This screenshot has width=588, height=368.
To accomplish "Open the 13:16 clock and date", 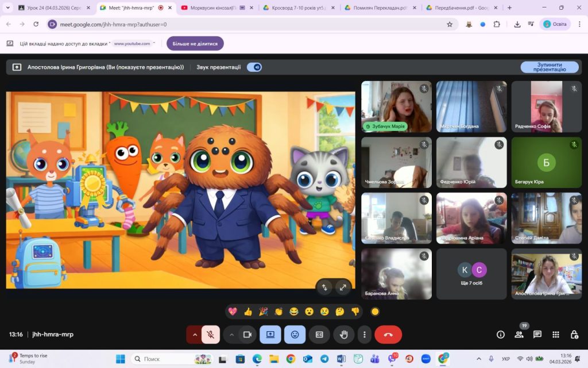I will 560,359.
